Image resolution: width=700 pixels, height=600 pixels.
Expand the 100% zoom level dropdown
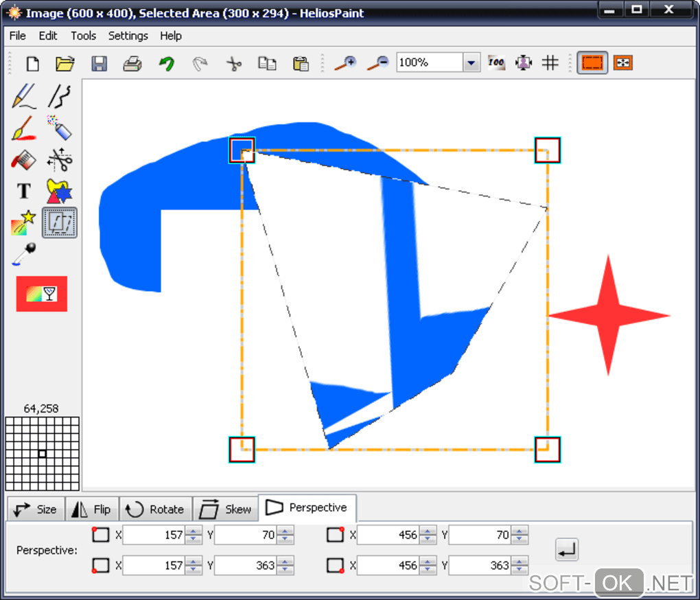tap(471, 63)
